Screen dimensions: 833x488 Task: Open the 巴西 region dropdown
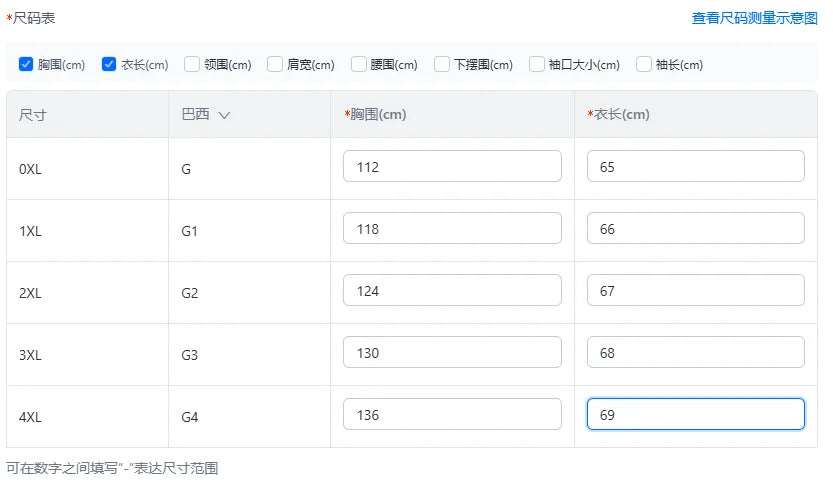click(x=206, y=115)
